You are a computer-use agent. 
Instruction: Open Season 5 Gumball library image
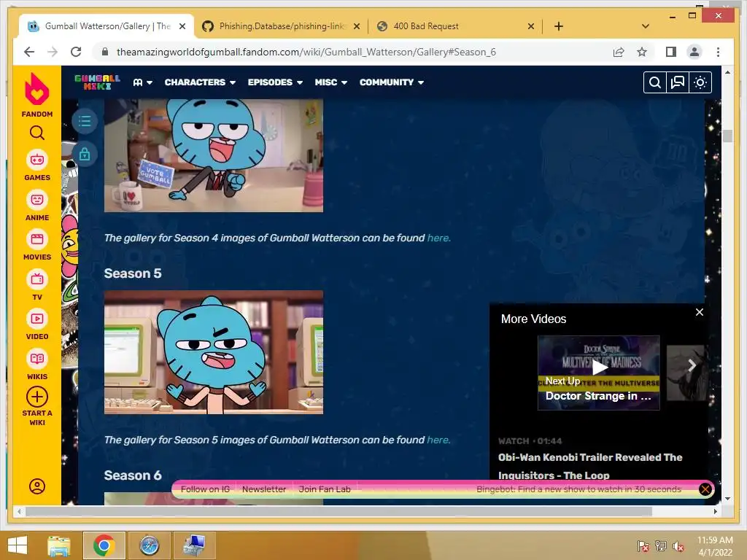(214, 352)
